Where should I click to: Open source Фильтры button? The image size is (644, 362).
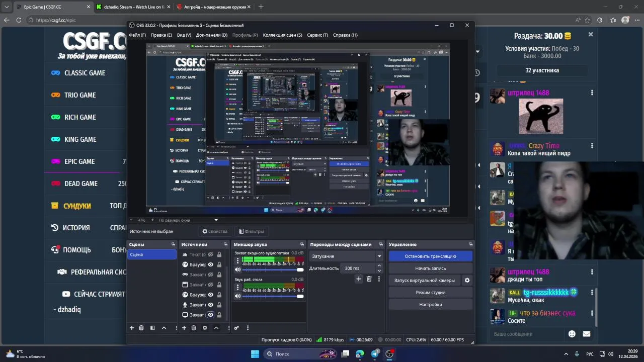pyautogui.click(x=251, y=232)
